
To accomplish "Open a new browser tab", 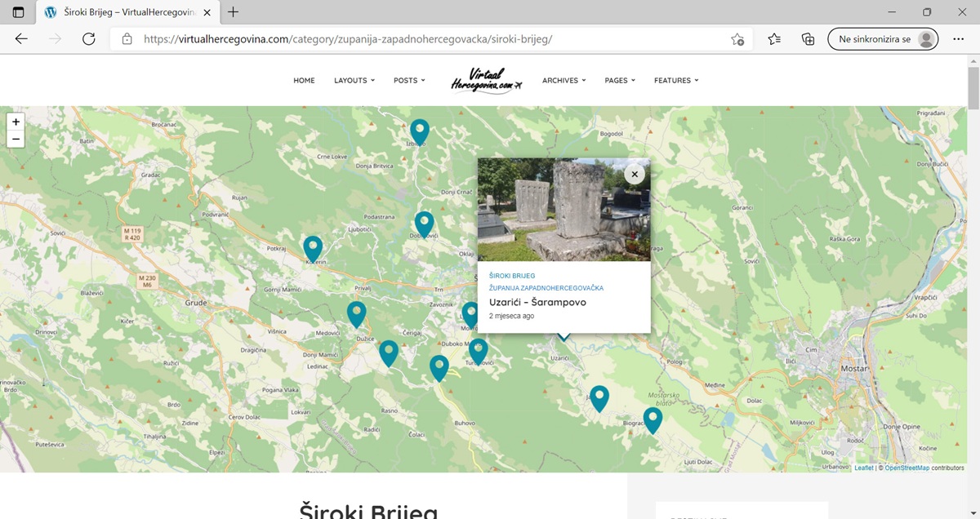I will tap(234, 12).
